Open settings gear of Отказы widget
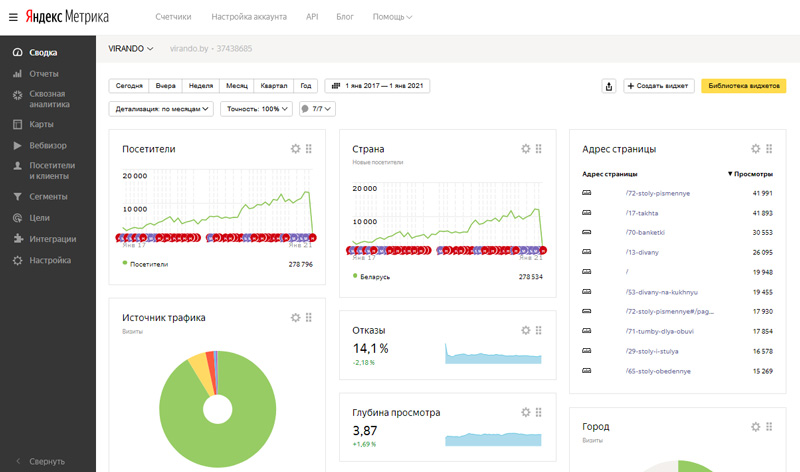Viewport: 800px width, 472px height. (526, 329)
